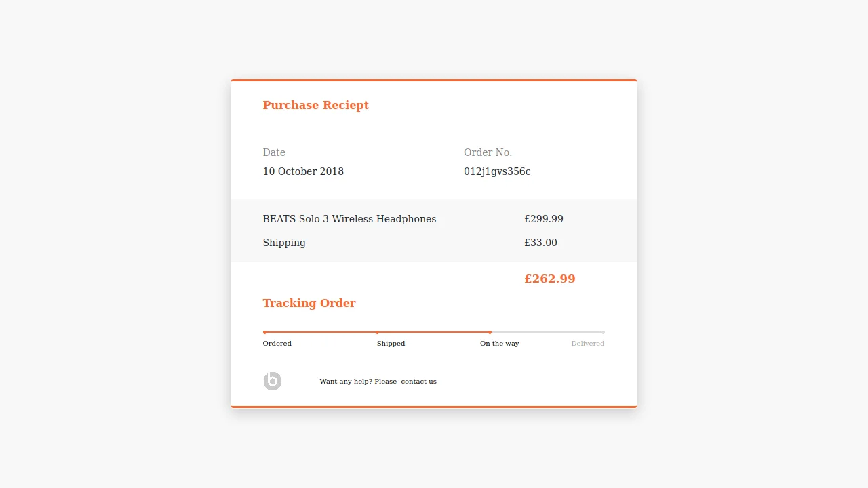The height and width of the screenshot is (488, 868).
Task: Click the Shipping line item
Action: click(x=284, y=242)
